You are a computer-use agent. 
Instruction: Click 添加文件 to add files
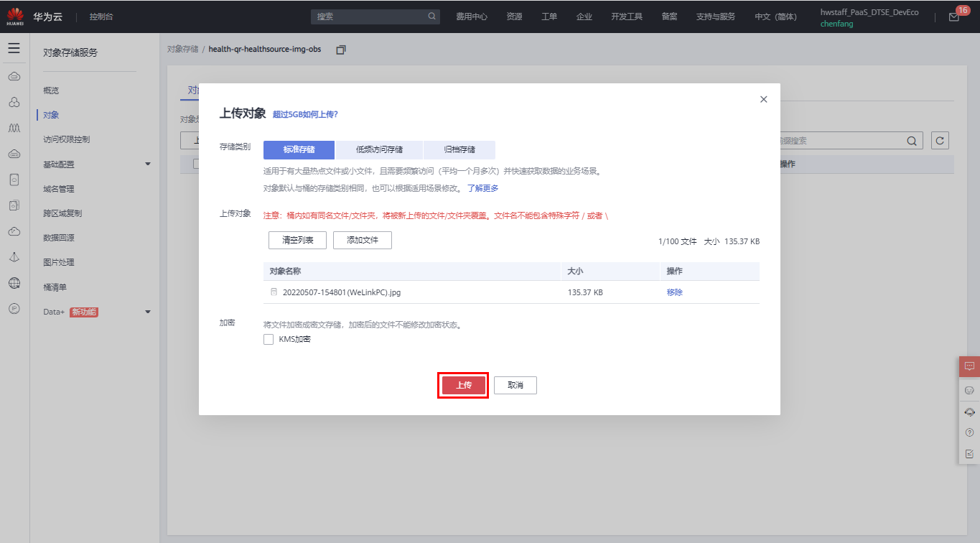(363, 240)
